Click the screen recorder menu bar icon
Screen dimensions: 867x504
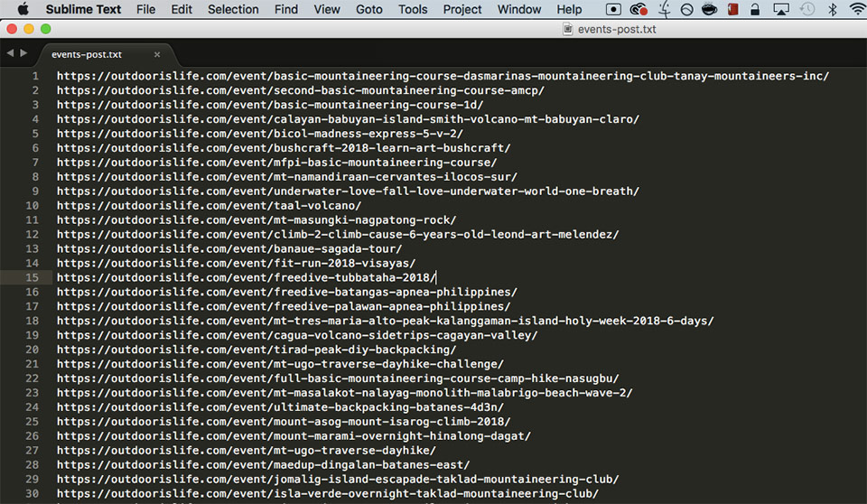[x=613, y=9]
